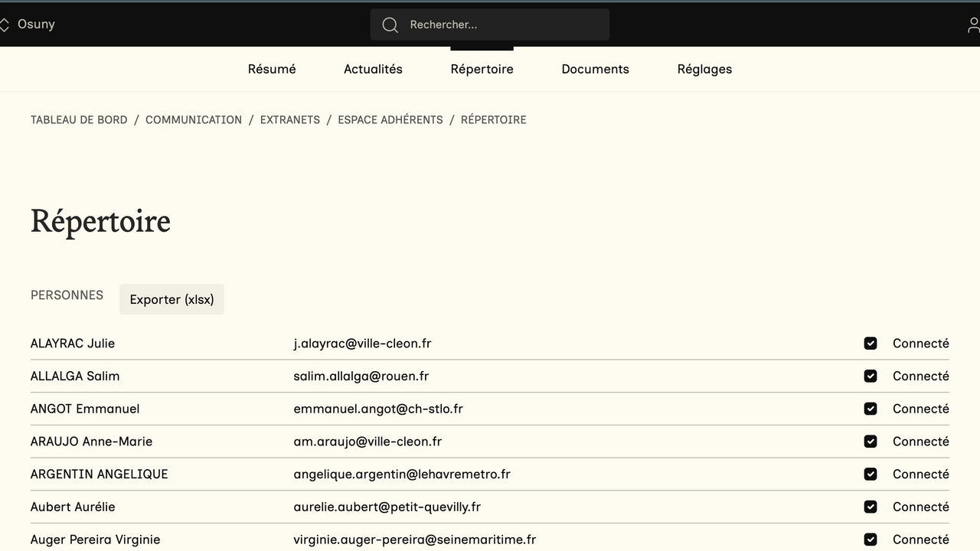The height and width of the screenshot is (551, 980).
Task: Click email virginie.auger-pereira@seinemaritime.fr
Action: (x=414, y=540)
